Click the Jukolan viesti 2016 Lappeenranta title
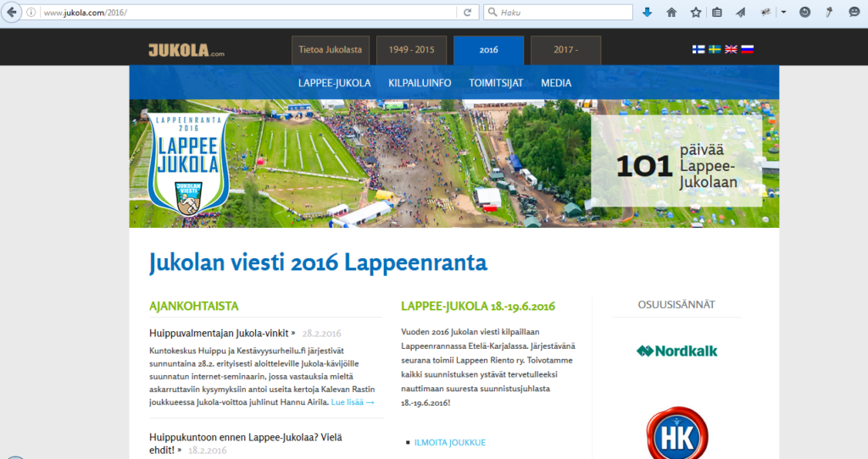Image resolution: width=868 pixels, height=459 pixels. 319,263
